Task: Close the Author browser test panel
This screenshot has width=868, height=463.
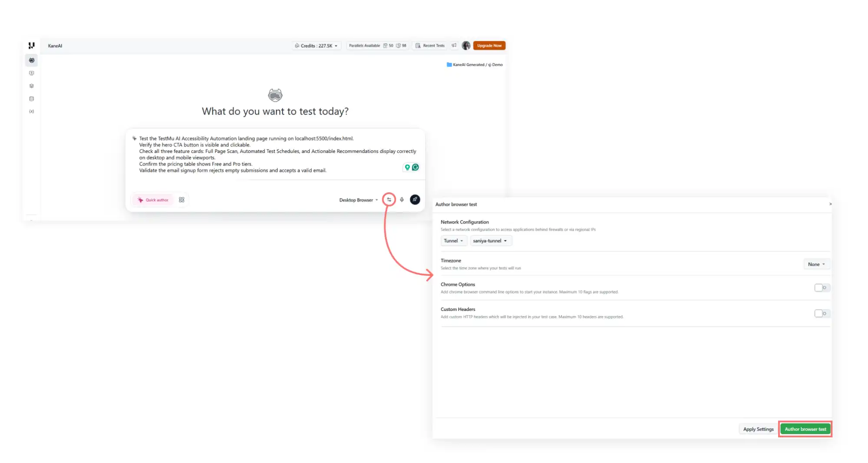Action: point(830,204)
